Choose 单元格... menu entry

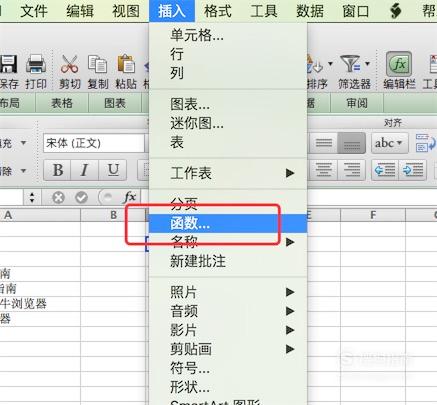point(228,35)
